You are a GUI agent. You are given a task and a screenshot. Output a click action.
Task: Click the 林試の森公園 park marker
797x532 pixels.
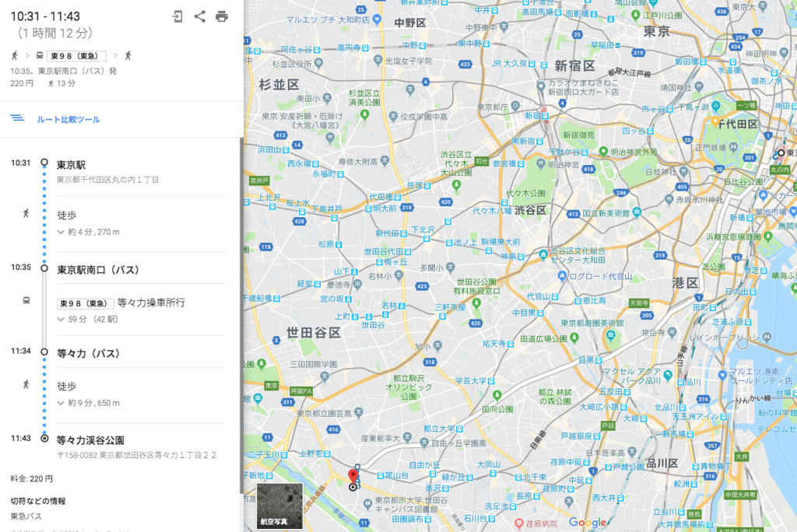[556, 397]
